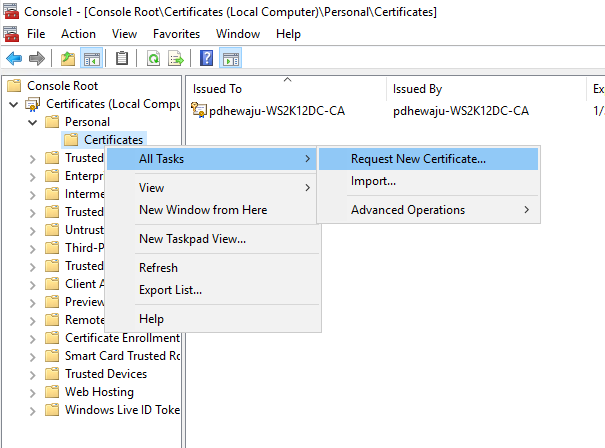Collapse the Personal folder node
This screenshot has height=448, width=605.
point(33,123)
